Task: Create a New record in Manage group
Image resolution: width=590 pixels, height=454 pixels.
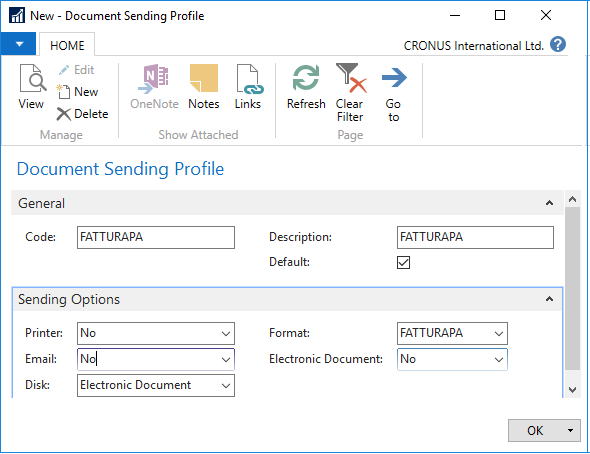Action: coord(78,92)
